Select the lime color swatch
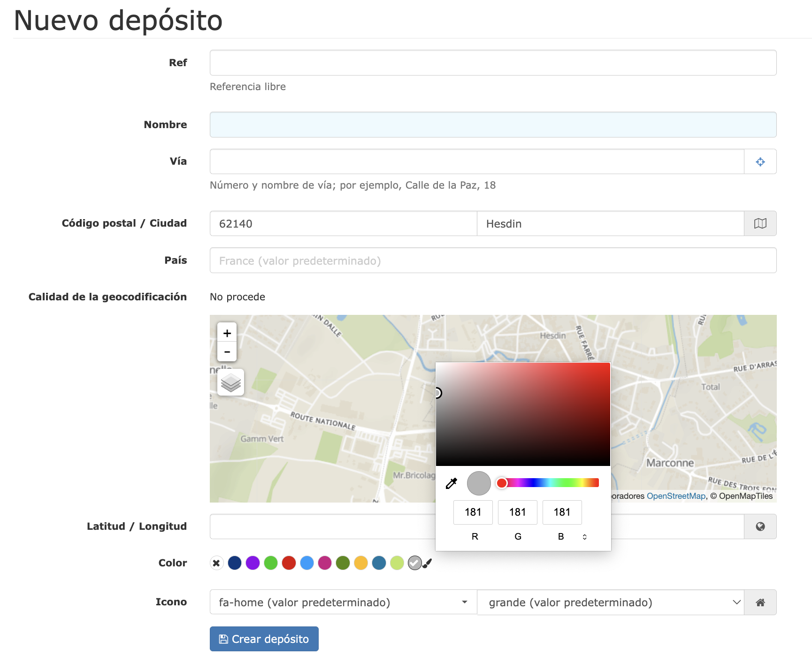The image size is (812, 656). coord(397,563)
